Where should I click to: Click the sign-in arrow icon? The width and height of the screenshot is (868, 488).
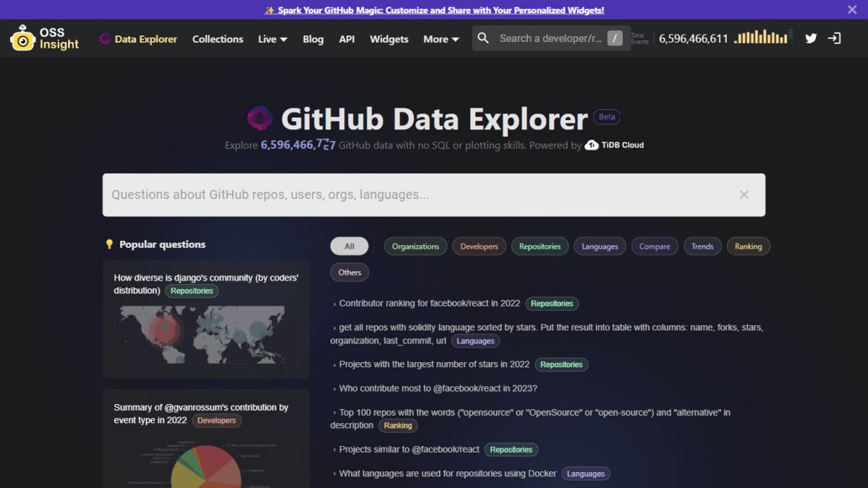click(834, 38)
